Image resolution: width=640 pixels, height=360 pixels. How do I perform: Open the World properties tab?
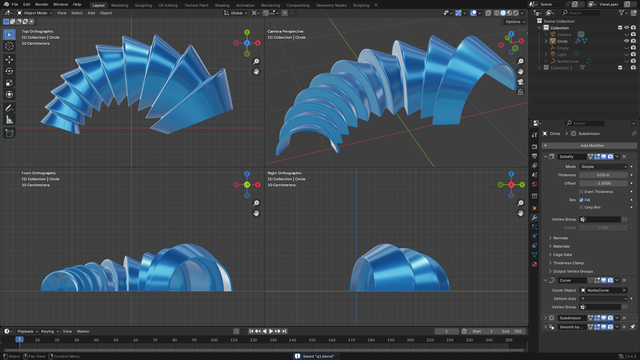[534, 184]
